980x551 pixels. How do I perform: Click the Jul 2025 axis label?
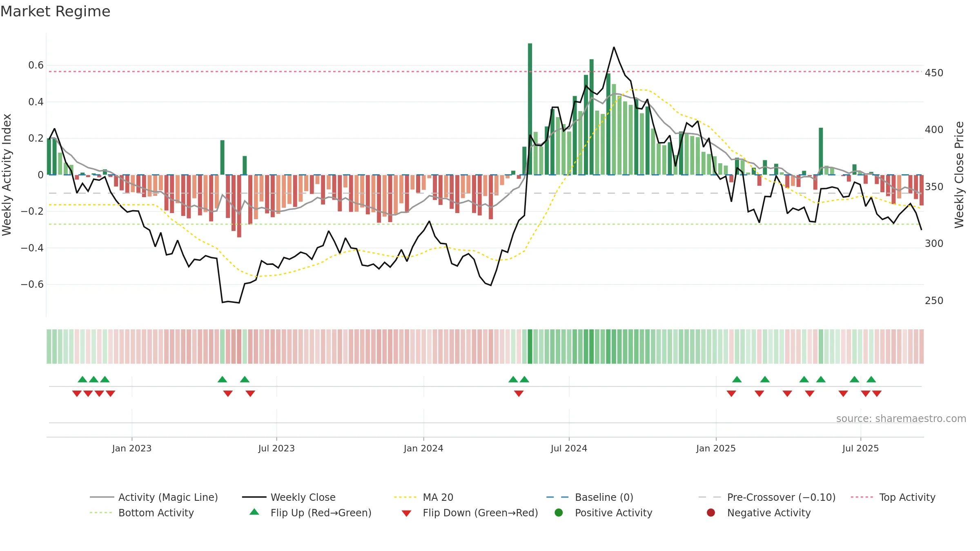point(860,448)
